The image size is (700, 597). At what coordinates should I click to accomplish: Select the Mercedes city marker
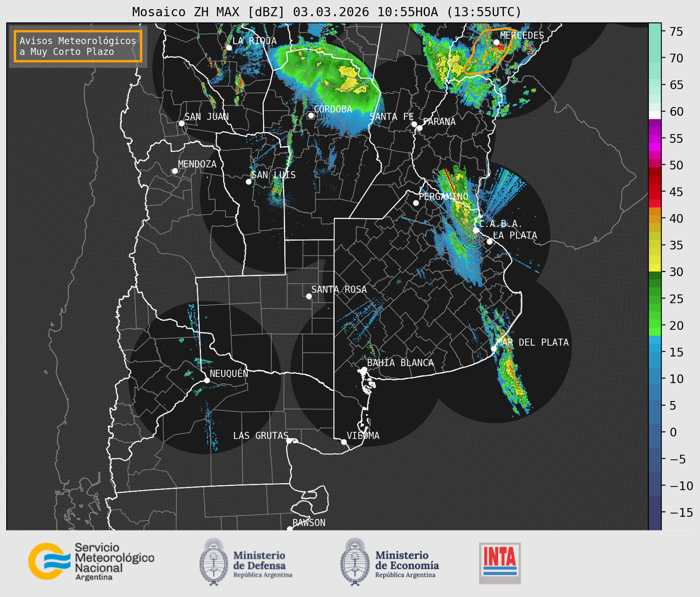[x=496, y=42]
